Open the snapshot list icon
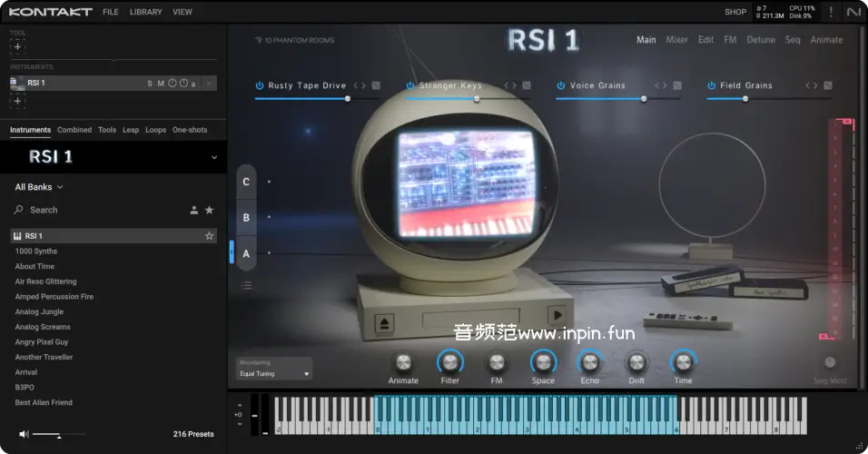 point(246,285)
